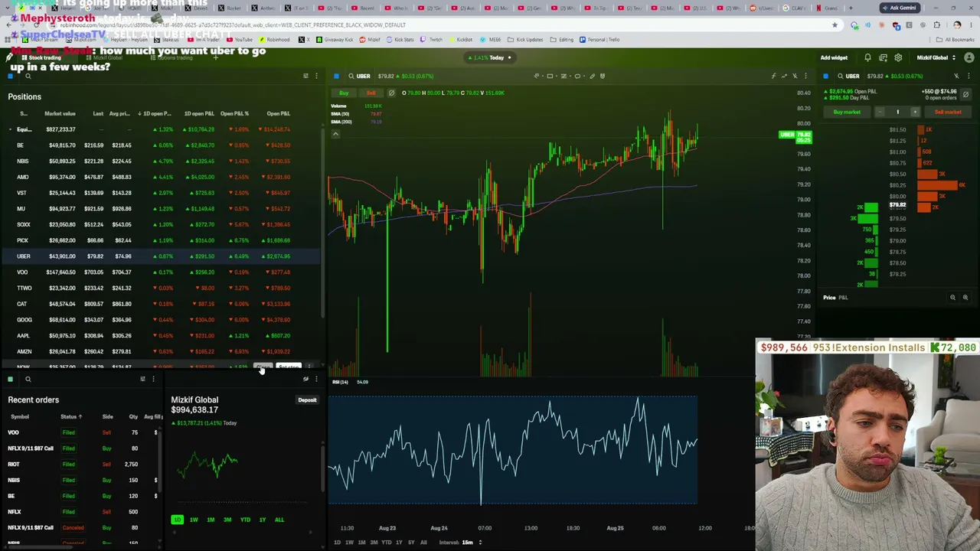Open chart indicators function icon
The height and width of the screenshot is (551, 980).
(773, 76)
